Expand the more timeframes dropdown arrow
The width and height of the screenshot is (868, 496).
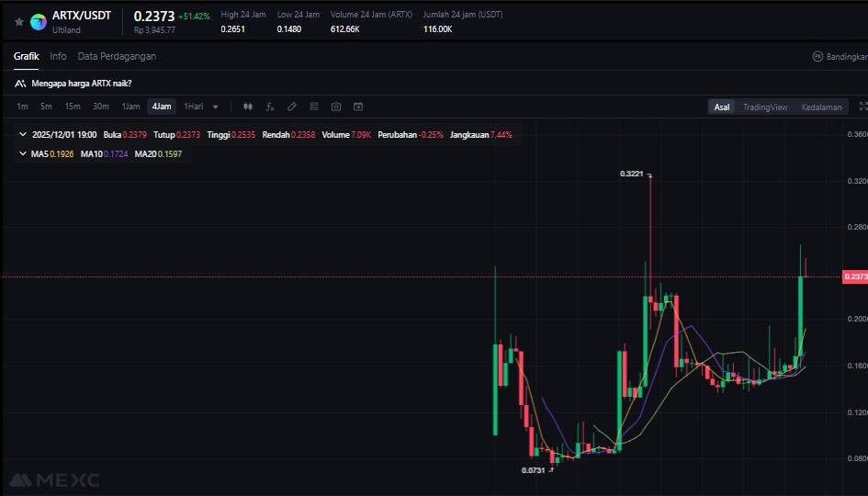pos(216,107)
